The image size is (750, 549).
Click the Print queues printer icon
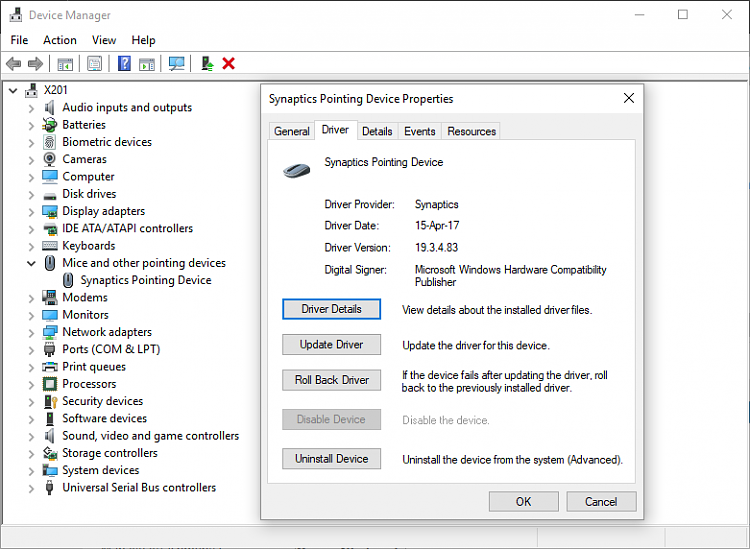(49, 367)
